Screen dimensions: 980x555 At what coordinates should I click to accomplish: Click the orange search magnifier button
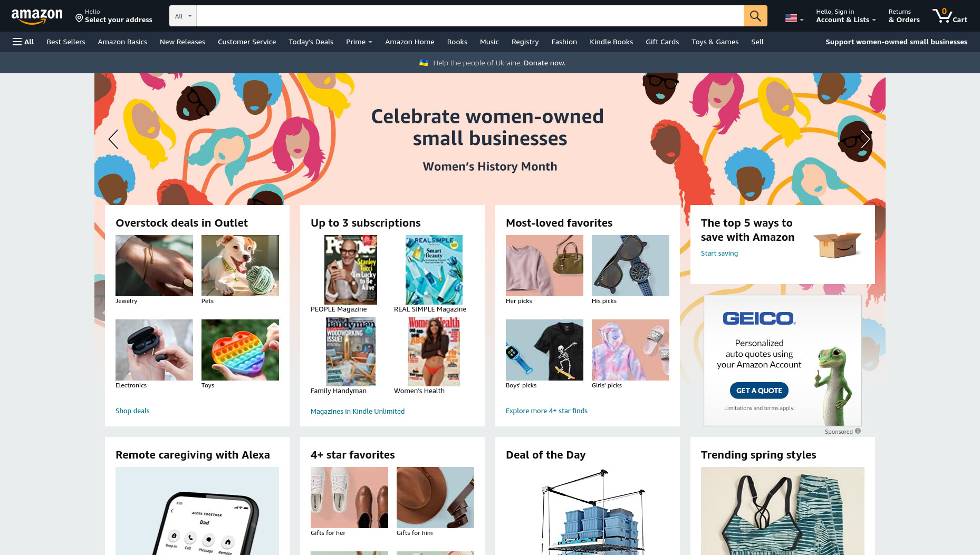pyautogui.click(x=755, y=16)
